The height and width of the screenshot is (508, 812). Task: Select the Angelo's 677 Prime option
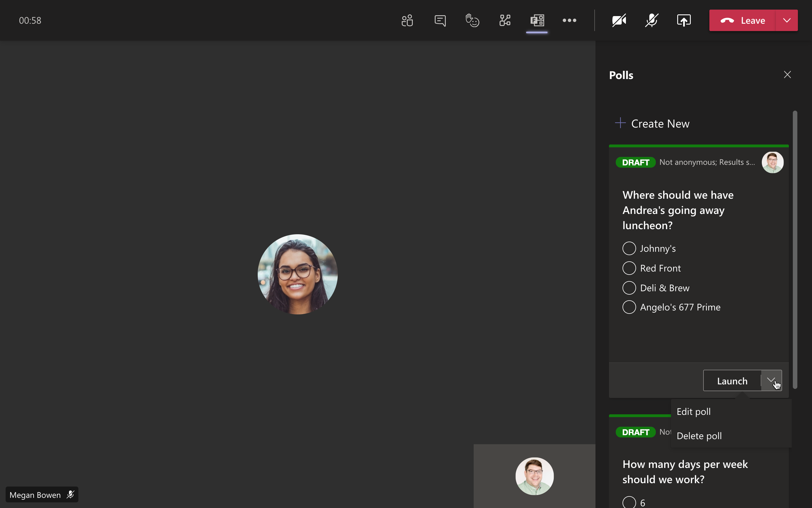click(x=629, y=307)
